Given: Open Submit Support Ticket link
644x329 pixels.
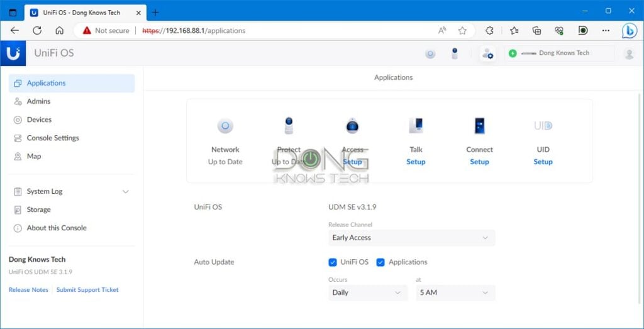Looking at the screenshot, I should (87, 289).
